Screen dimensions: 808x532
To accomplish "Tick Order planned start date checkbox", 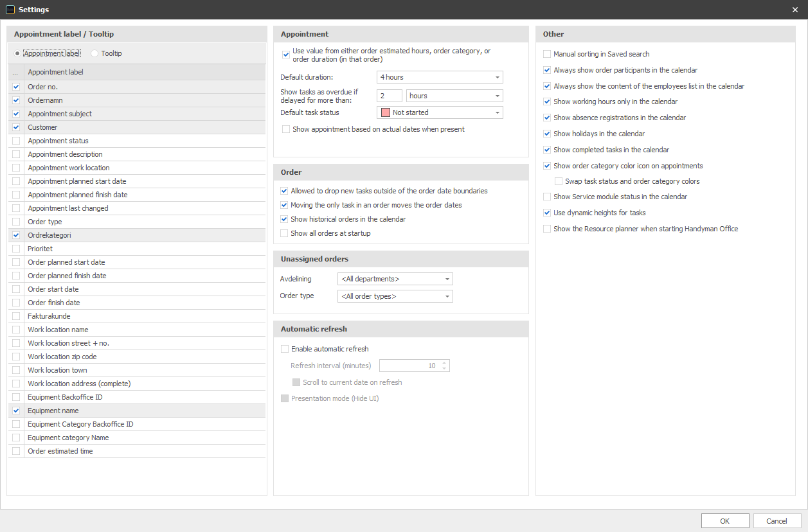I will 16,262.
